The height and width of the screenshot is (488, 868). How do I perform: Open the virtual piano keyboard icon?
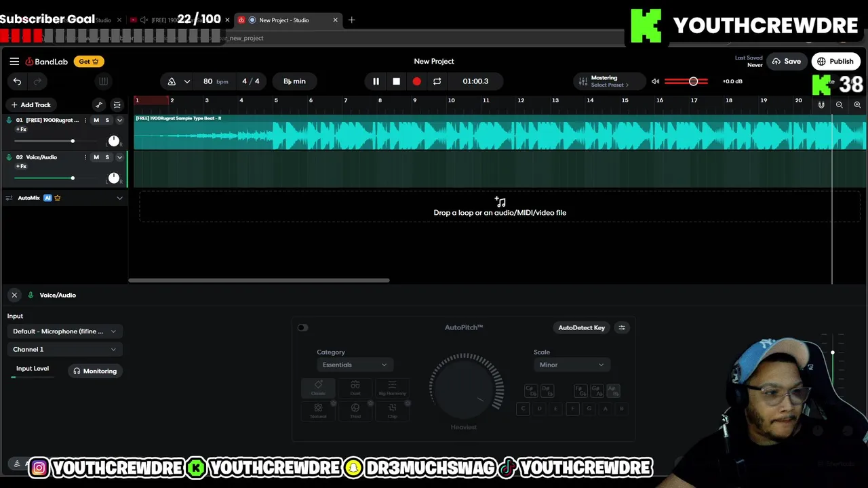coord(103,81)
